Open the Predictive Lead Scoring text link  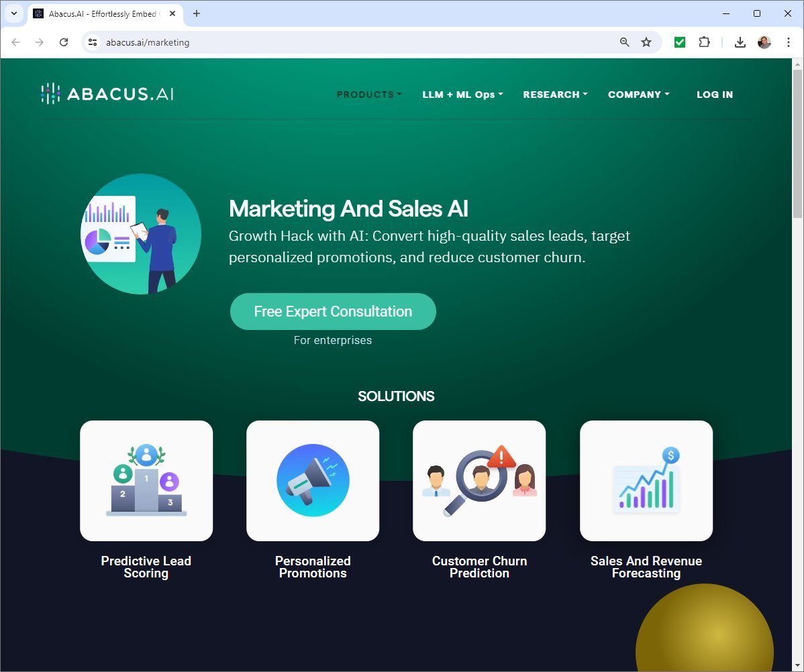146,567
